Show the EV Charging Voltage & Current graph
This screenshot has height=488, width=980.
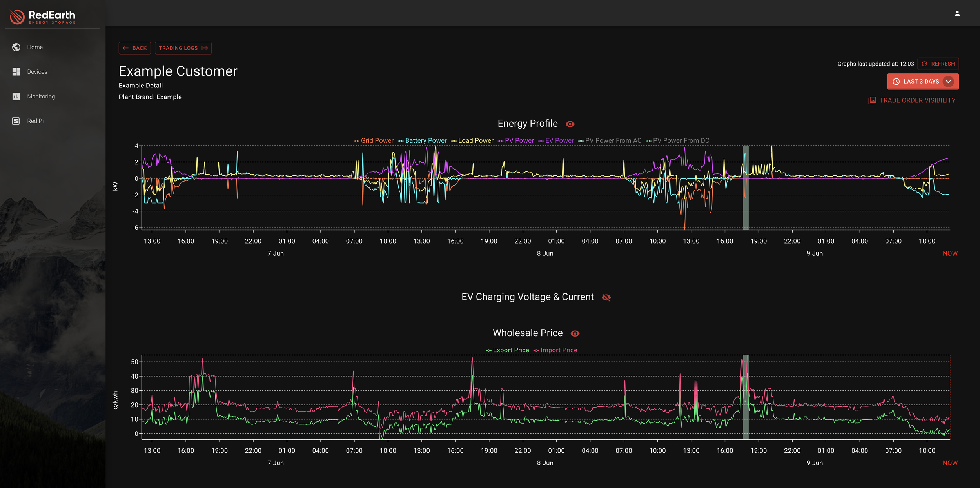click(x=606, y=297)
